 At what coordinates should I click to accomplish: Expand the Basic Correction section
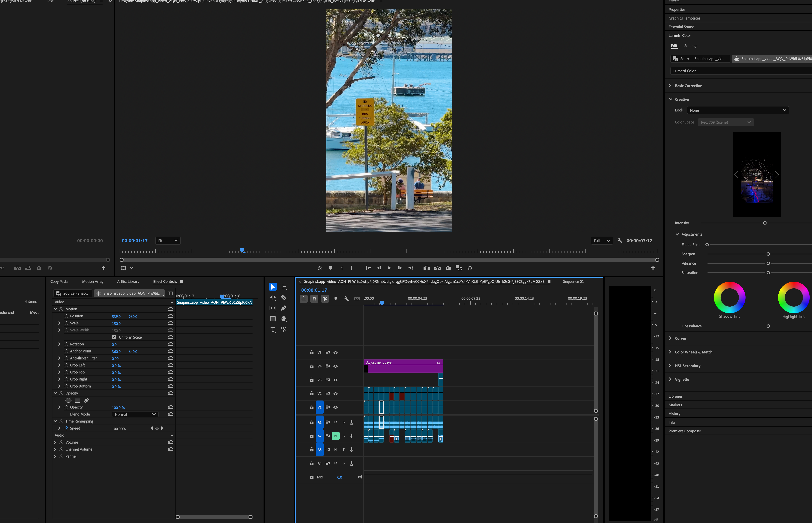(x=688, y=86)
